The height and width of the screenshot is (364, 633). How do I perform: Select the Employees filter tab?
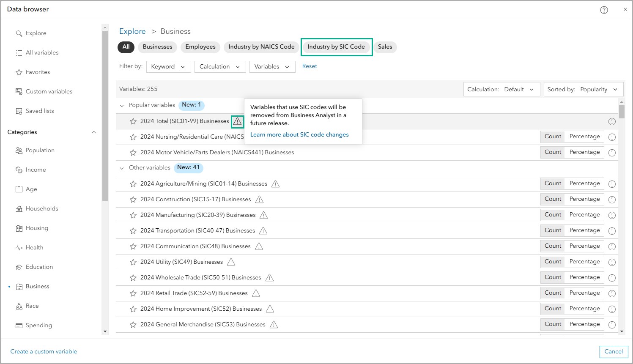[200, 47]
